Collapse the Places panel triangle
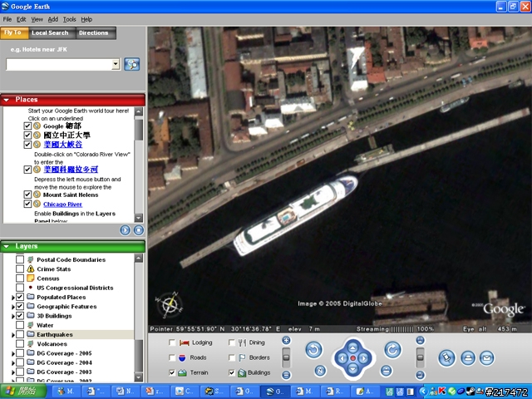Screen dimensions: 532x399 [x=6, y=100]
